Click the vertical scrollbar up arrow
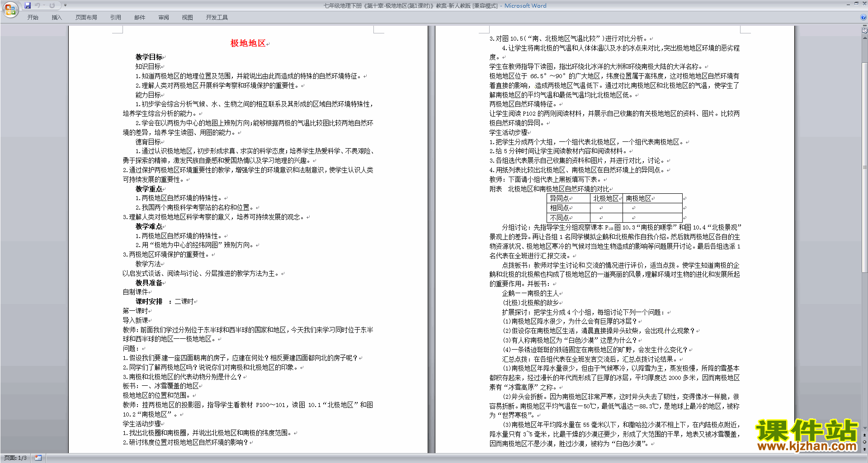This screenshot has width=868, height=463. [x=865, y=38]
